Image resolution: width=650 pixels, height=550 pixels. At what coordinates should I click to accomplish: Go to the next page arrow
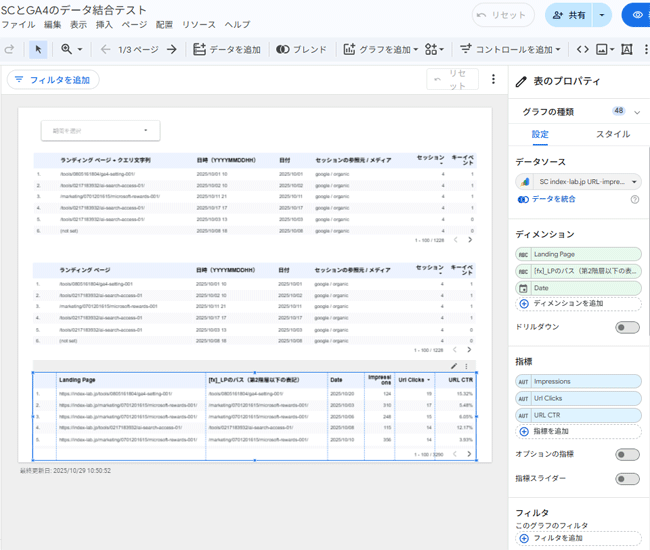click(172, 49)
